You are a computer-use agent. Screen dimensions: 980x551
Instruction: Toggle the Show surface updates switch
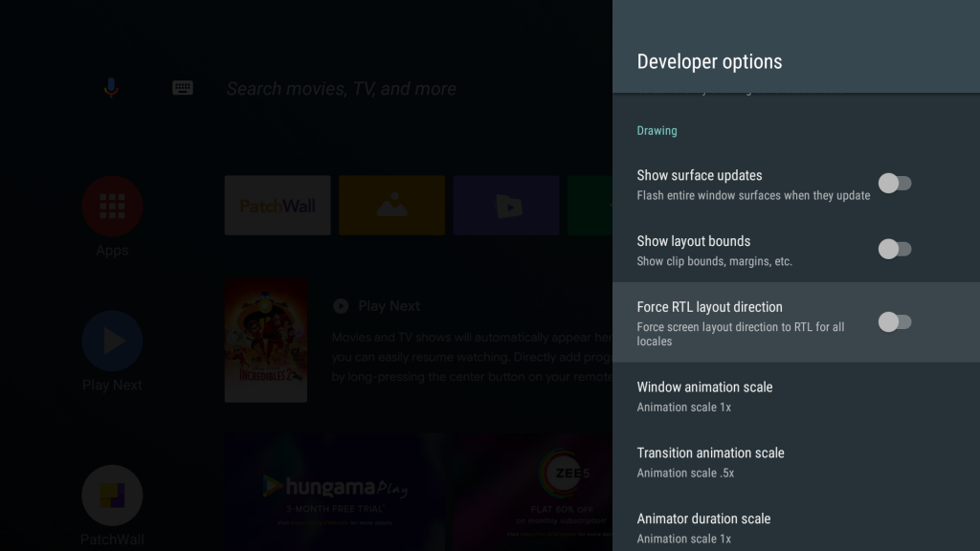(x=895, y=184)
